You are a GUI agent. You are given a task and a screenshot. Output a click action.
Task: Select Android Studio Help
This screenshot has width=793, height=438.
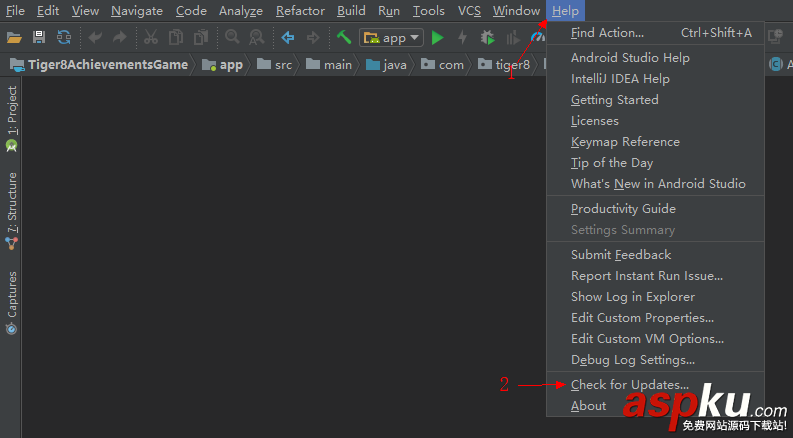click(655, 58)
